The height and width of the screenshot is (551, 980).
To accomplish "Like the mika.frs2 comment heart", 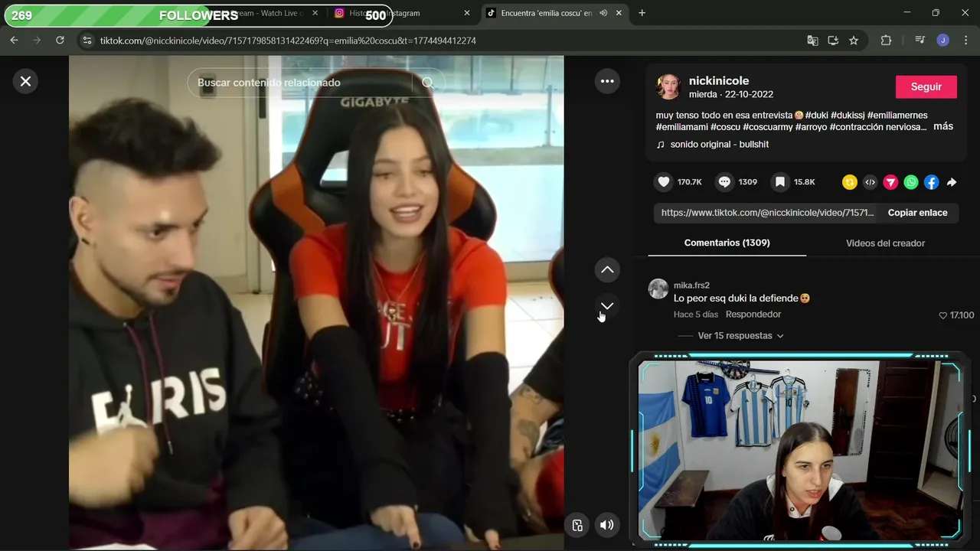I will tap(943, 315).
